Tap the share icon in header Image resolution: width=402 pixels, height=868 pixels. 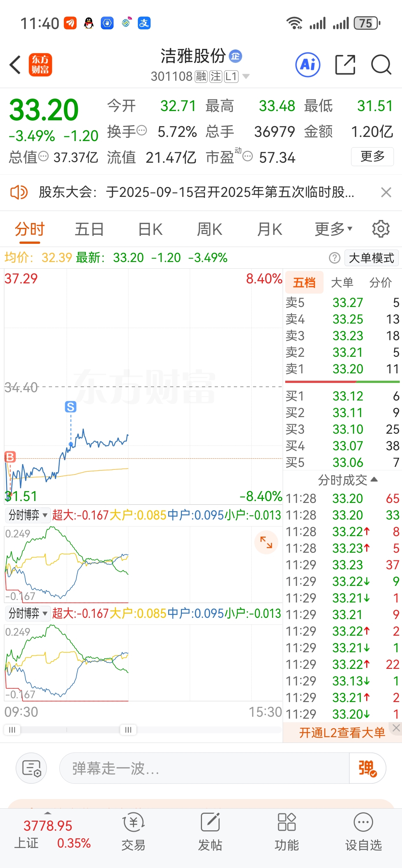coord(345,64)
